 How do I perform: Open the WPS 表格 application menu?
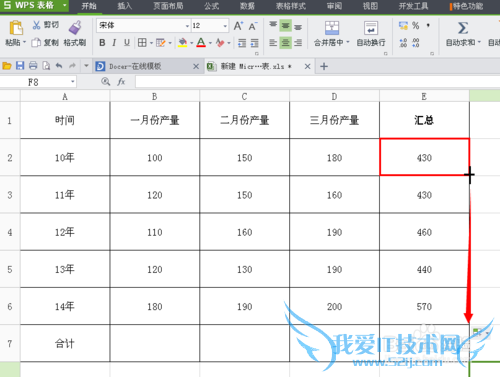point(34,6)
